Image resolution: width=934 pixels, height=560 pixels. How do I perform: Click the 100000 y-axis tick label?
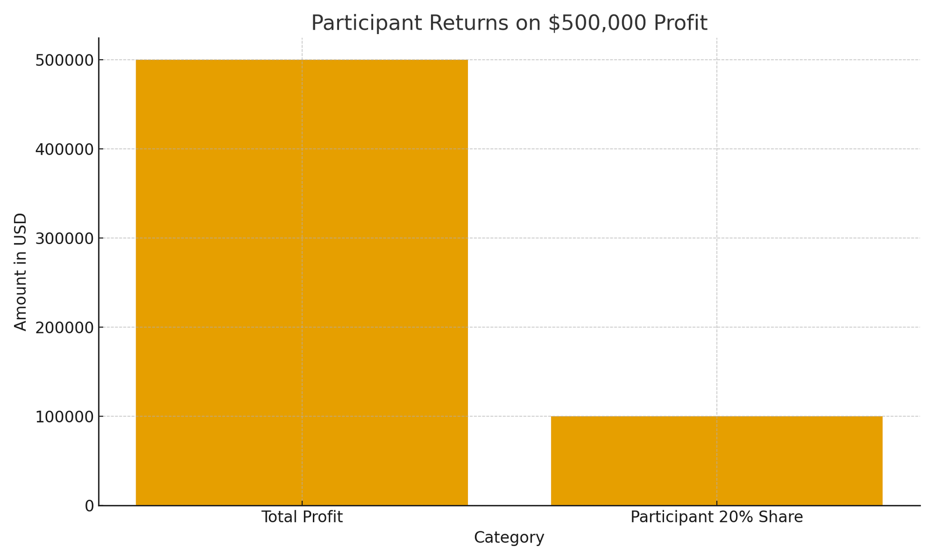tap(64, 417)
